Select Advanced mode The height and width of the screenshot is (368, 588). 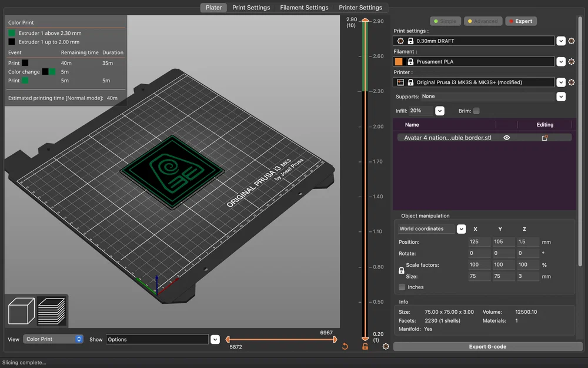(483, 21)
